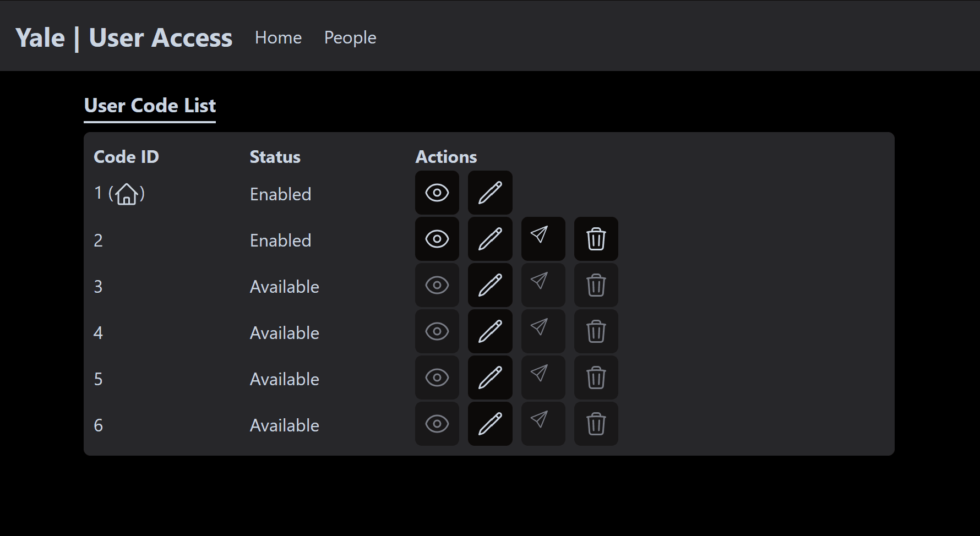980x536 pixels.
Task: Edit the last code, number 6
Action: [489, 424]
